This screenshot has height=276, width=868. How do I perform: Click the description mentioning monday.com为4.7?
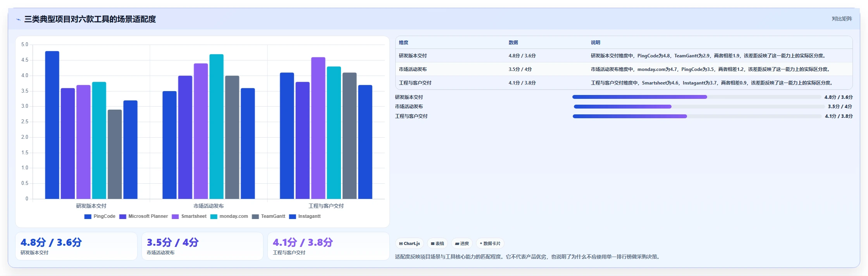point(711,69)
